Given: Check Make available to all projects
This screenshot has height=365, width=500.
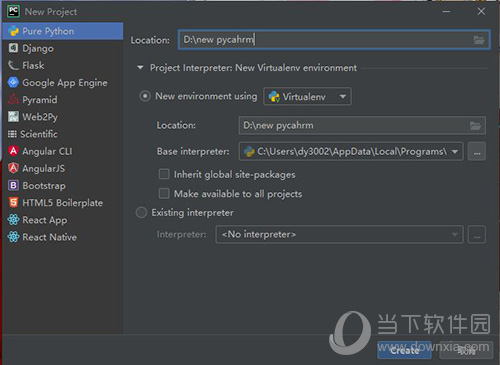Looking at the screenshot, I should (164, 193).
